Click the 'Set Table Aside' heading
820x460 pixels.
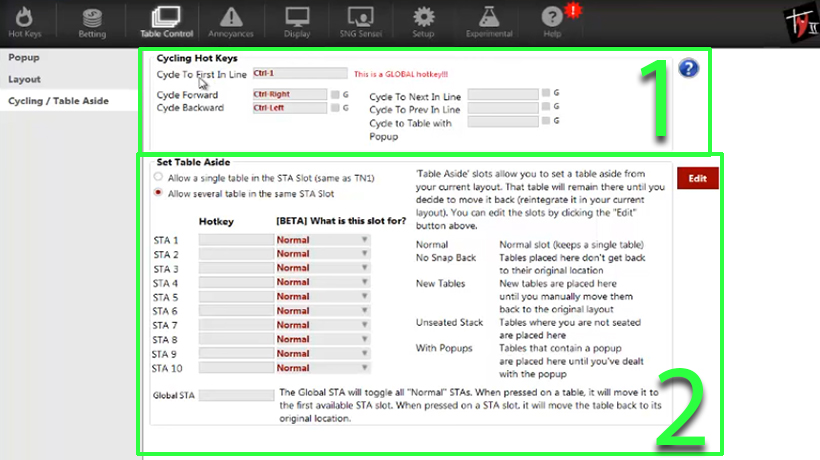[193, 163]
